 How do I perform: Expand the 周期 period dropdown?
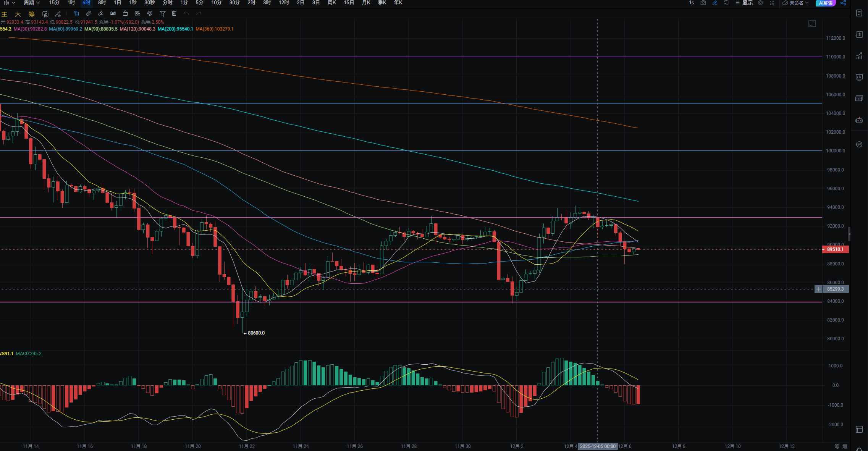[x=32, y=3]
